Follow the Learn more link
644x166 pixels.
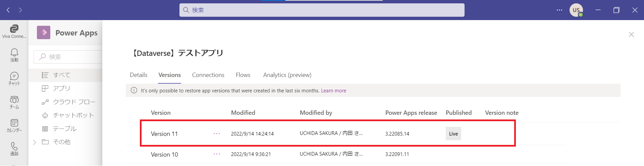coord(333,91)
